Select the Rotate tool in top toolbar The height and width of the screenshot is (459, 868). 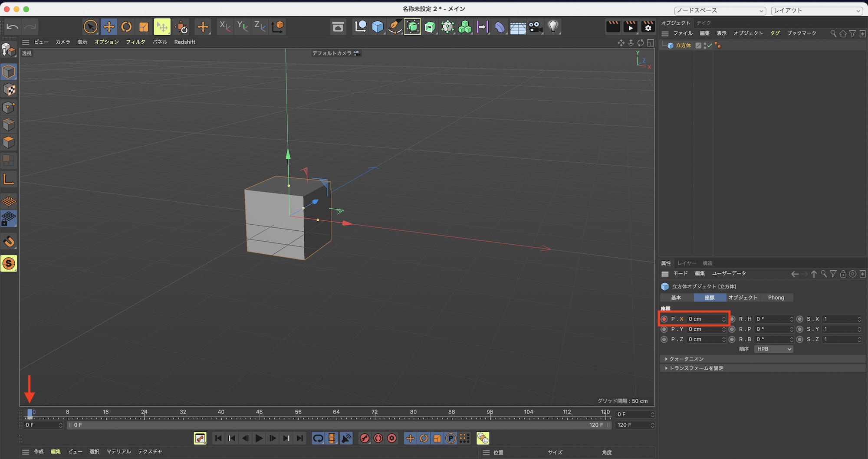point(126,27)
